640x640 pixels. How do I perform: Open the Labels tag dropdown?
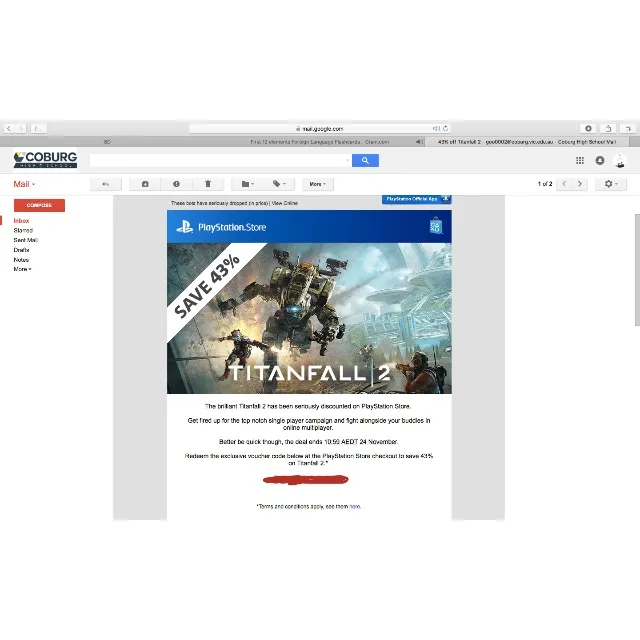[279, 184]
